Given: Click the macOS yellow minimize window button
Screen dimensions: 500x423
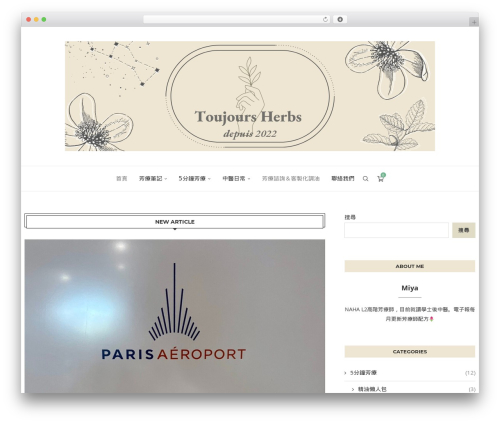Looking at the screenshot, I should coord(36,20).
